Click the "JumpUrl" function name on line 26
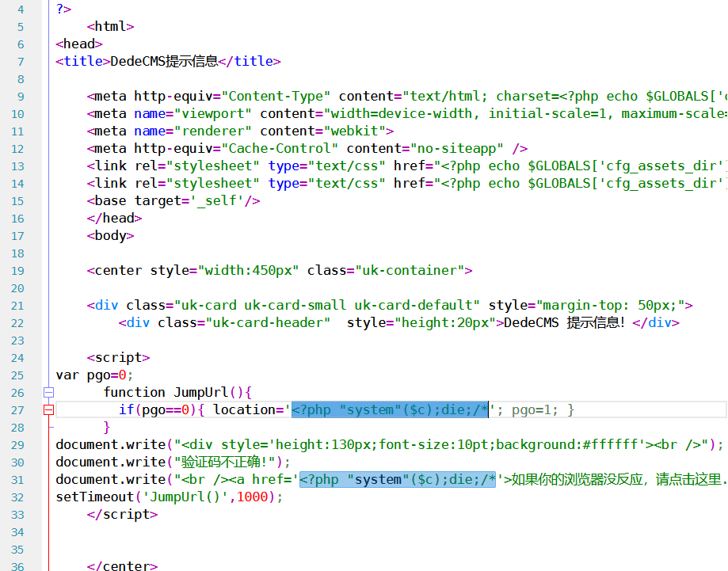 click(201, 392)
